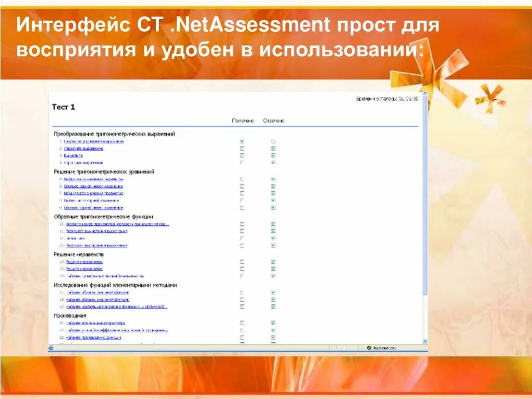Click the green trusted sites icon in the status bar
Screen dimensions: 532x399
point(369,348)
